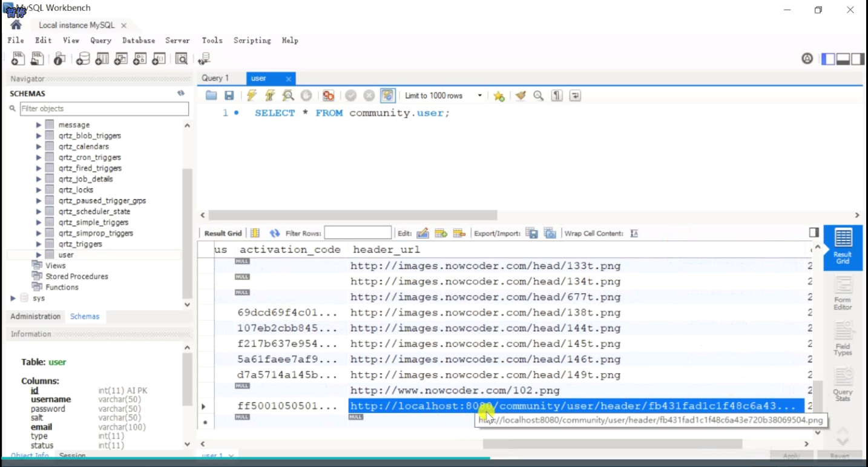This screenshot has width=868, height=467.
Task: Commit the transaction check icon
Action: coord(351,96)
